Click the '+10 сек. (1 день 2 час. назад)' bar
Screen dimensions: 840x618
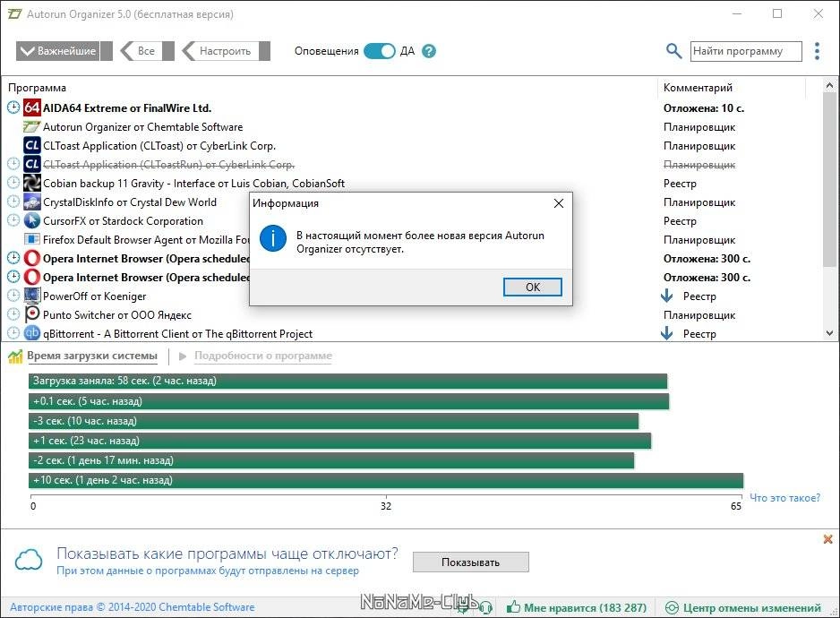[386, 480]
